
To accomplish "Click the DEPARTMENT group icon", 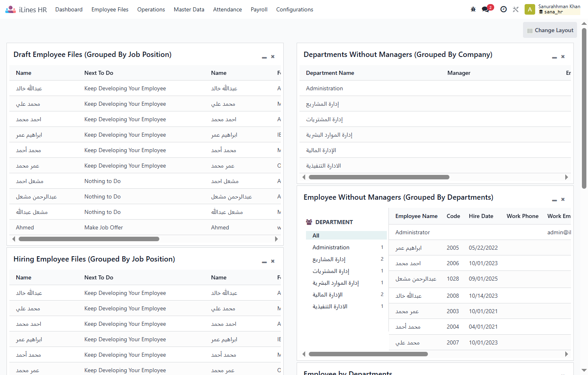I will point(309,222).
